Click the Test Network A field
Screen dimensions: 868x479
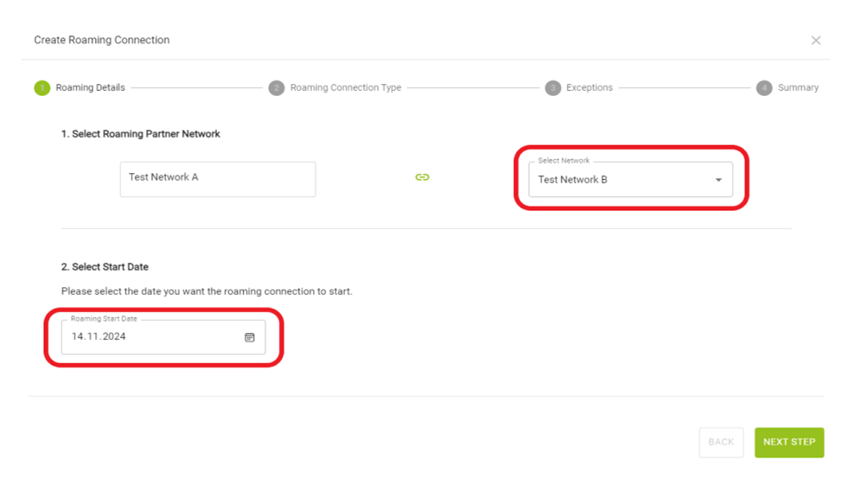click(218, 179)
